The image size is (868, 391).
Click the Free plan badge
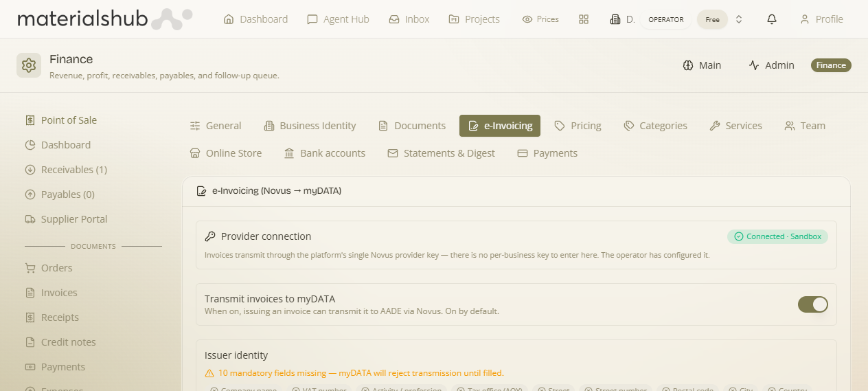[712, 19]
